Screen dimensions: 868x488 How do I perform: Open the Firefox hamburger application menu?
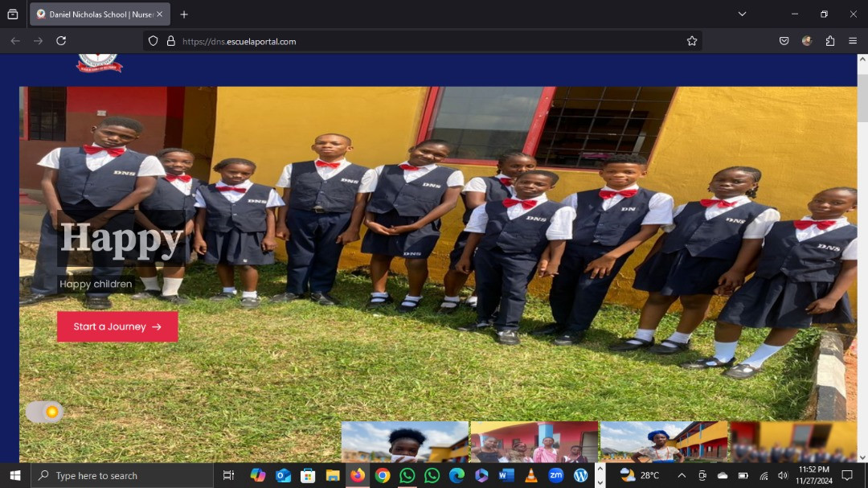pyautogui.click(x=853, y=41)
